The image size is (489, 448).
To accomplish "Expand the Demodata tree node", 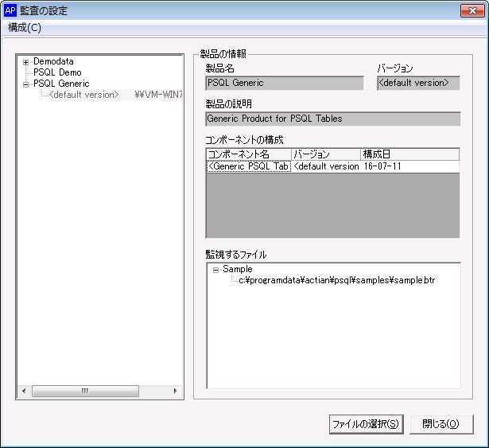I will tap(25, 61).
